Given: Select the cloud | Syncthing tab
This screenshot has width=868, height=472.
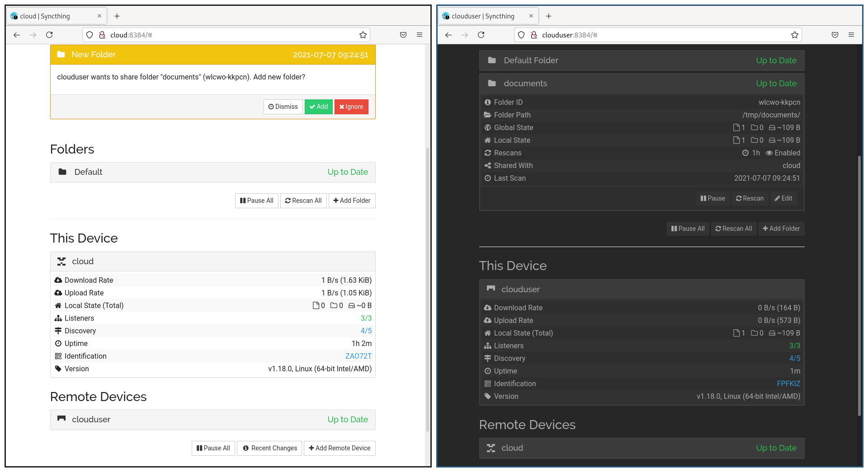Looking at the screenshot, I should (x=57, y=16).
